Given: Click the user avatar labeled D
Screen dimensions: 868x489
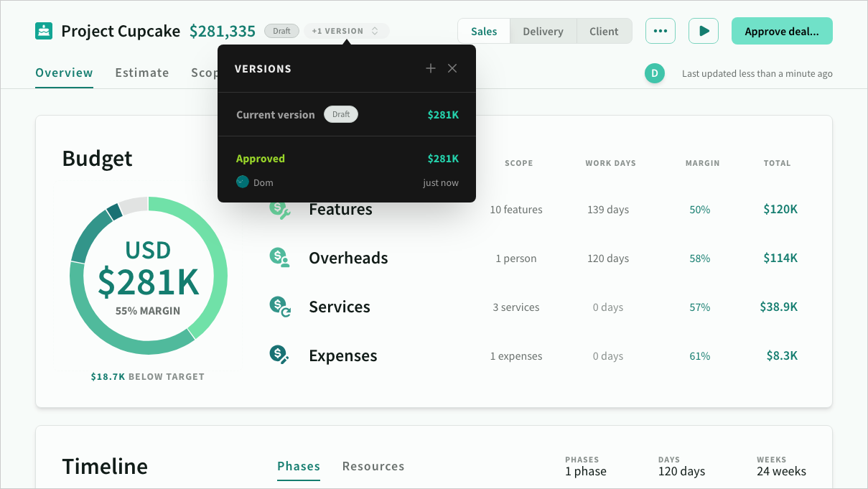Looking at the screenshot, I should pyautogui.click(x=654, y=73).
